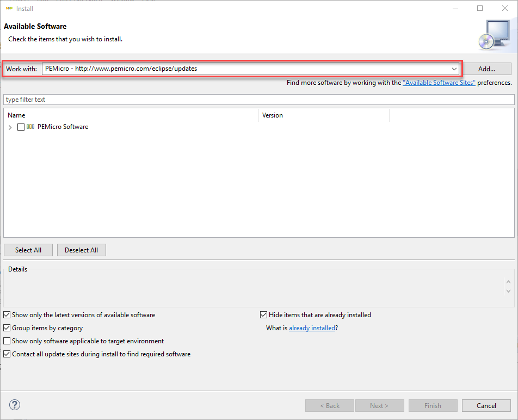Click the Cancel button

pyautogui.click(x=486, y=405)
